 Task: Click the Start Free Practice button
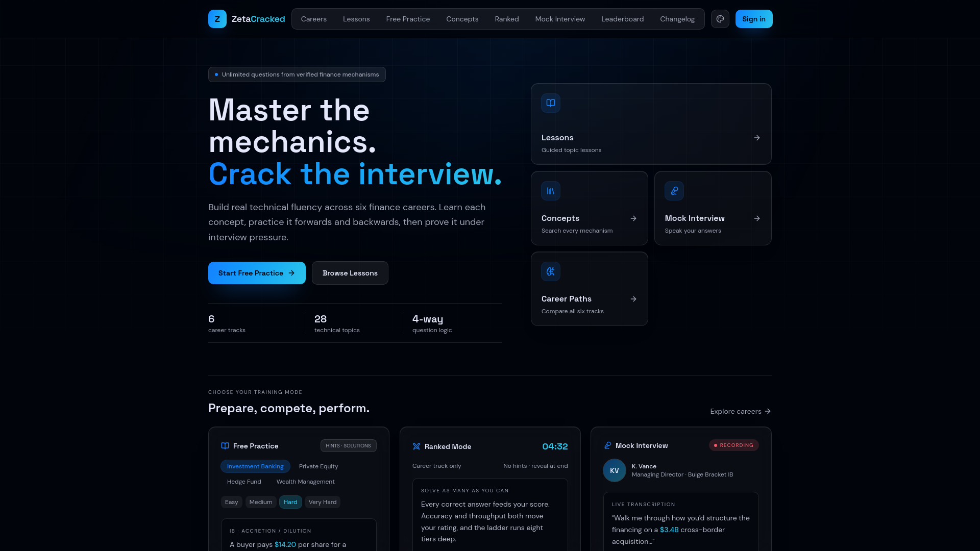pyautogui.click(x=257, y=273)
